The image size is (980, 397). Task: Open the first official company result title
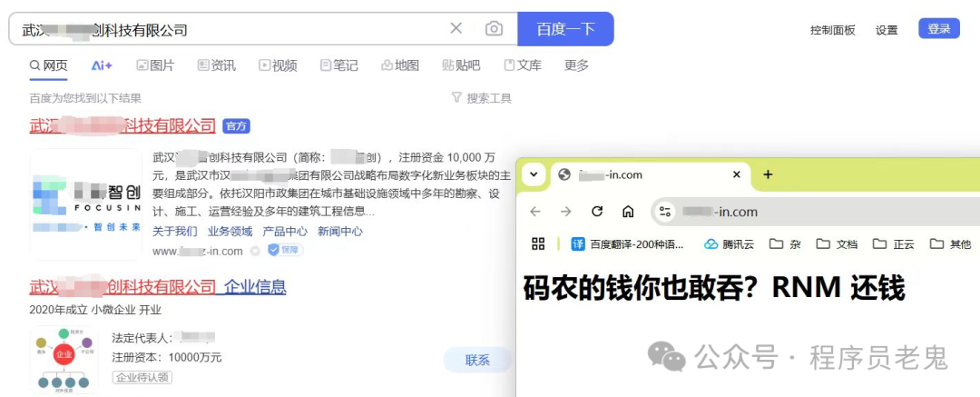pyautogui.click(x=122, y=125)
